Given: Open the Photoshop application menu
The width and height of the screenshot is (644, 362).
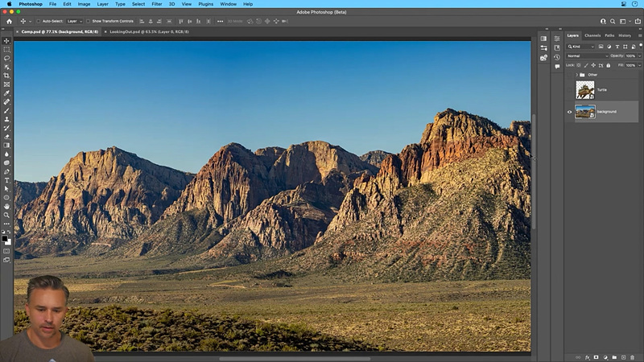Looking at the screenshot, I should pyautogui.click(x=31, y=4).
